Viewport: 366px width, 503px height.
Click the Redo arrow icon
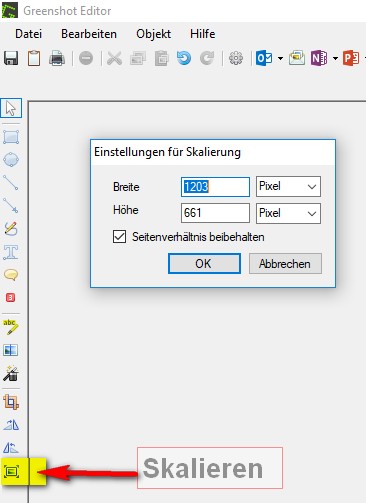207,58
